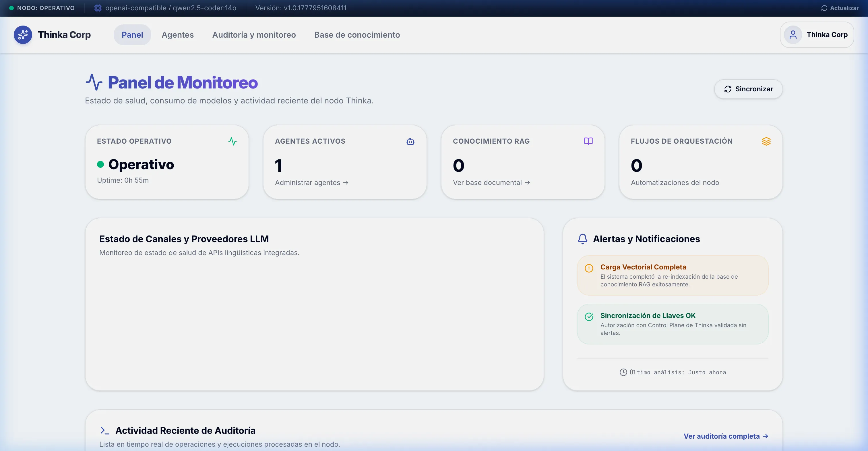Click the bell icon beside Alertas y Notificaciones
The image size is (868, 451).
tap(583, 239)
